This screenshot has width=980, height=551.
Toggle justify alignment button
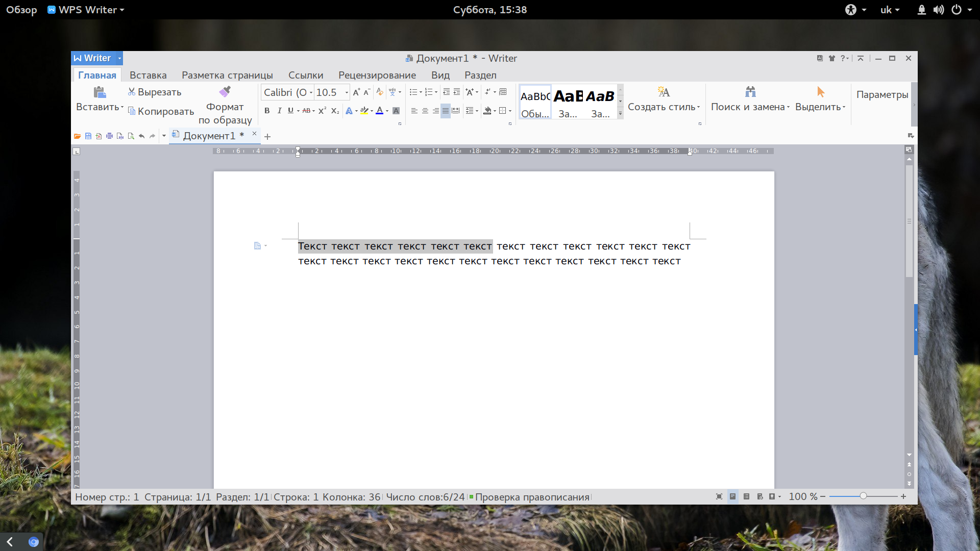tap(446, 111)
